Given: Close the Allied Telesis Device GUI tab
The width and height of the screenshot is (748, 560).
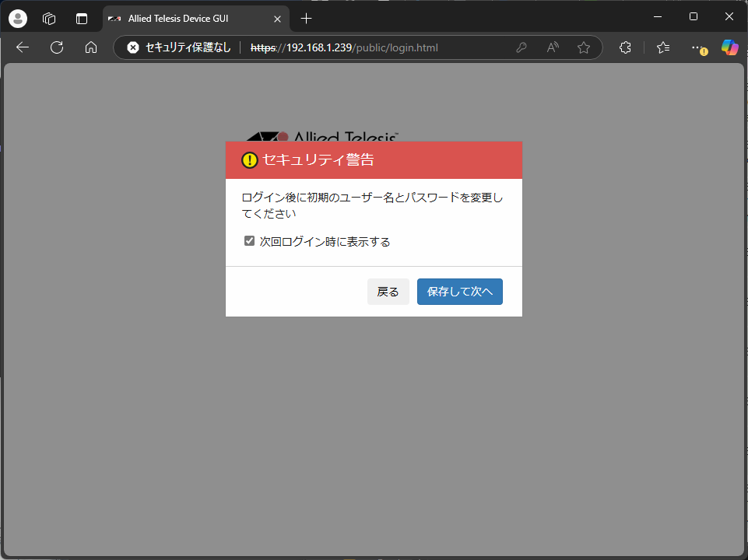Looking at the screenshot, I should (x=278, y=18).
